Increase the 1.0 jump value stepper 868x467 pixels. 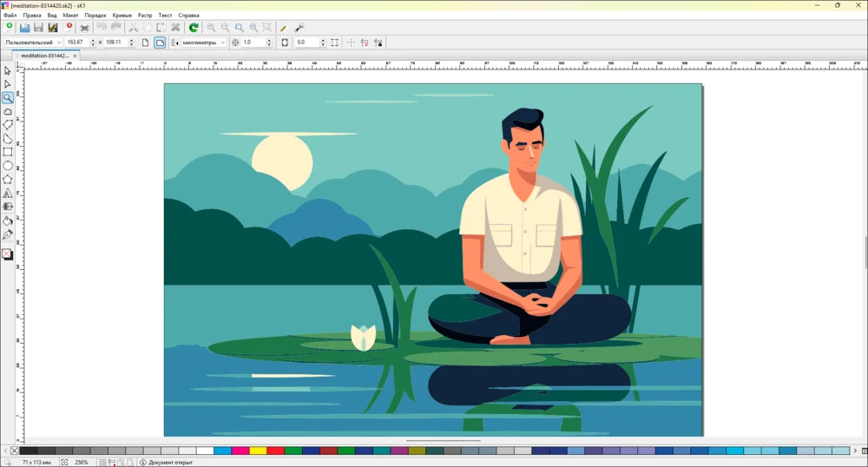pyautogui.click(x=269, y=41)
